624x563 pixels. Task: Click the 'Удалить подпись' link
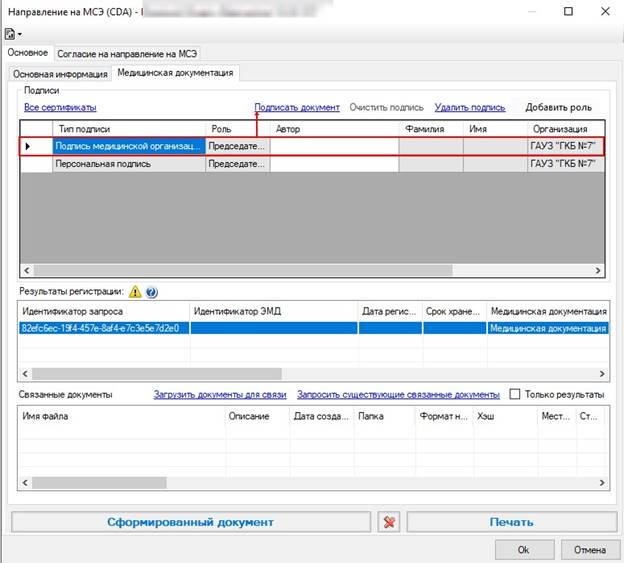tap(470, 107)
